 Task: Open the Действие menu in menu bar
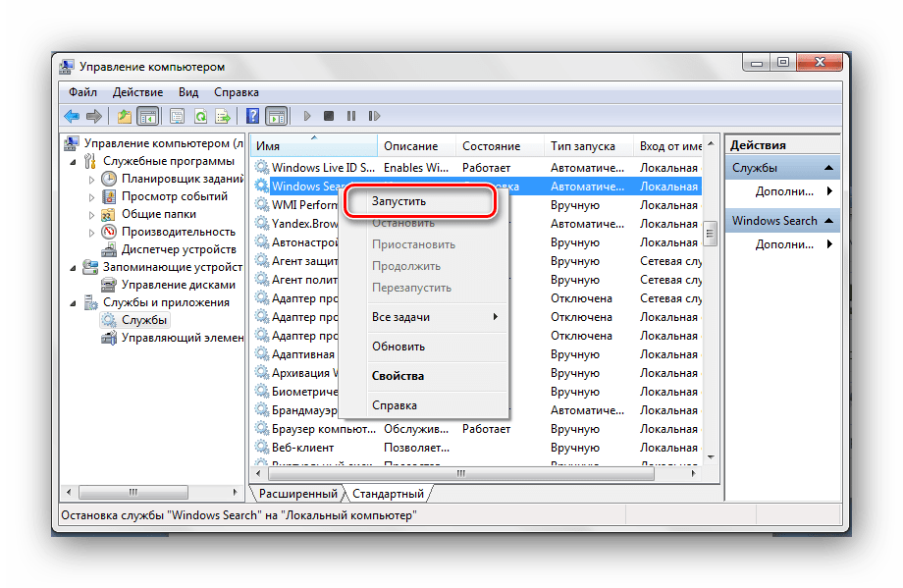tap(137, 92)
